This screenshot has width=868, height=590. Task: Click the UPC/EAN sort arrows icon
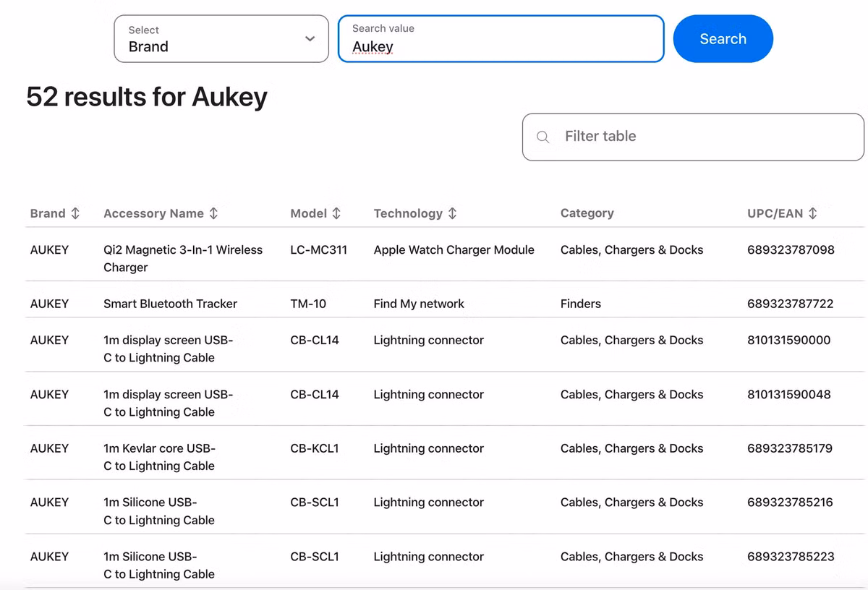[x=813, y=213]
